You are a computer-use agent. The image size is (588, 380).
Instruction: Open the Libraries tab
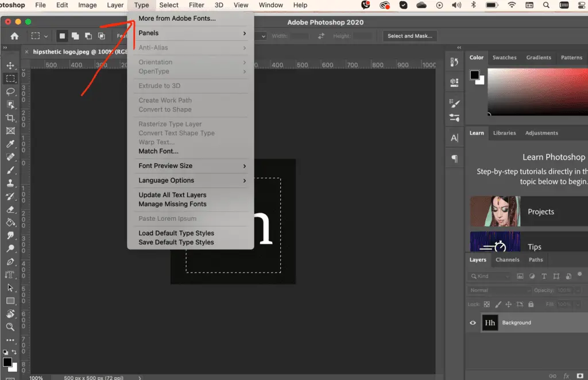point(504,133)
